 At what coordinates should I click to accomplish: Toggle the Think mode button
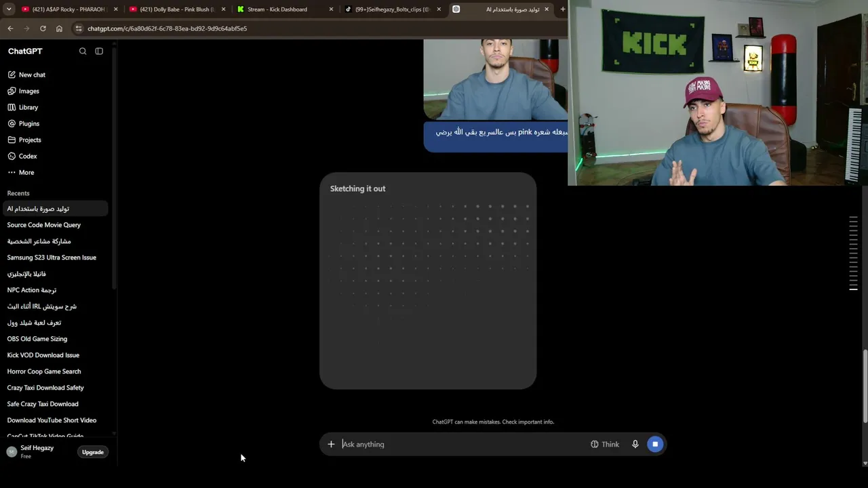(x=605, y=445)
